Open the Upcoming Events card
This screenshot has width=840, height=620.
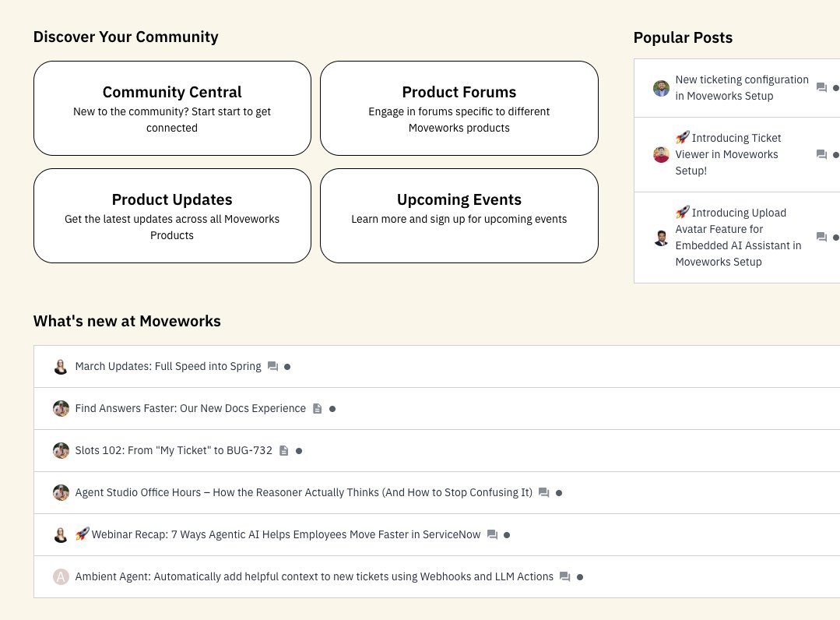(459, 216)
